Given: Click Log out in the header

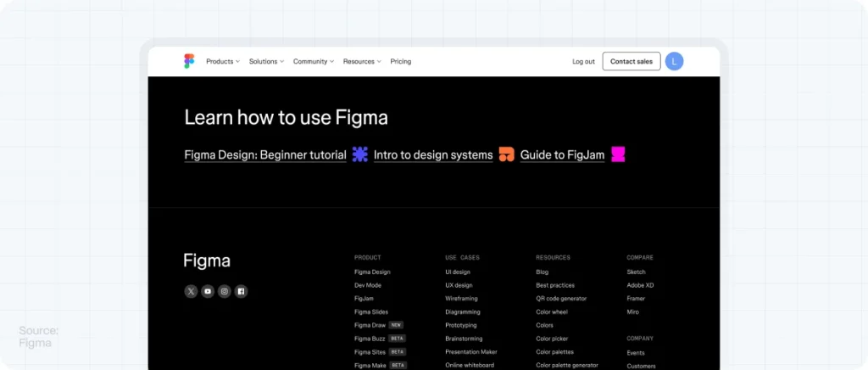Looking at the screenshot, I should (583, 61).
